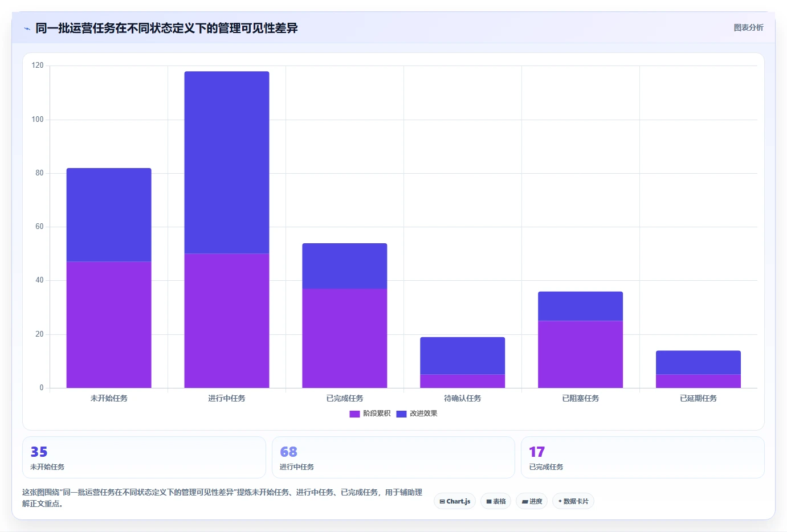The height and width of the screenshot is (532, 787).
Task: Click the 已完成任务 x-axis label
Action: point(345,398)
